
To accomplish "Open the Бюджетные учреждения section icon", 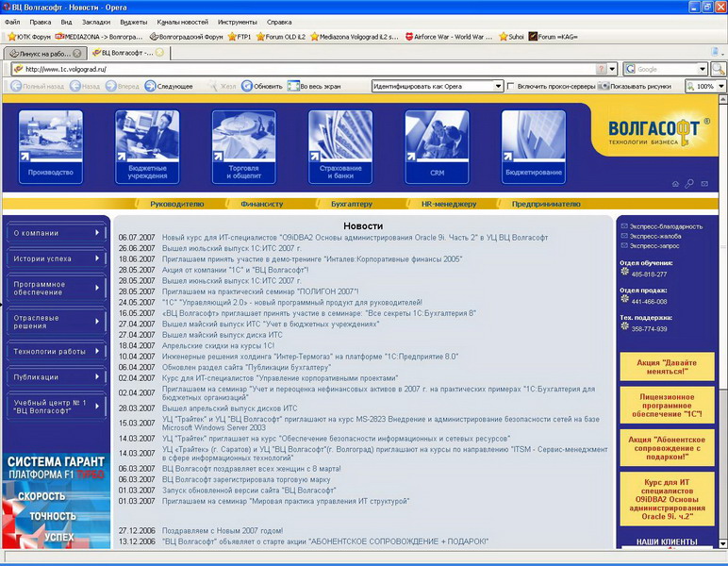I will click(147, 147).
